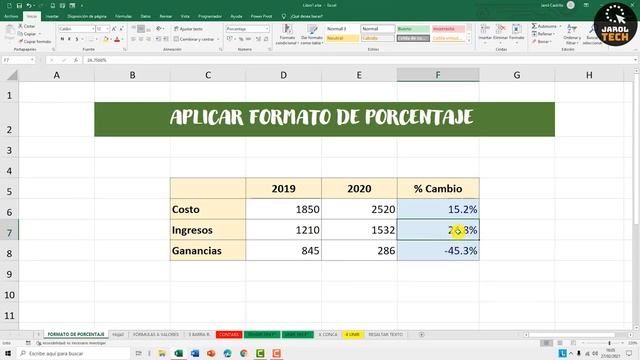Click the increase decimals icon

[258, 39]
